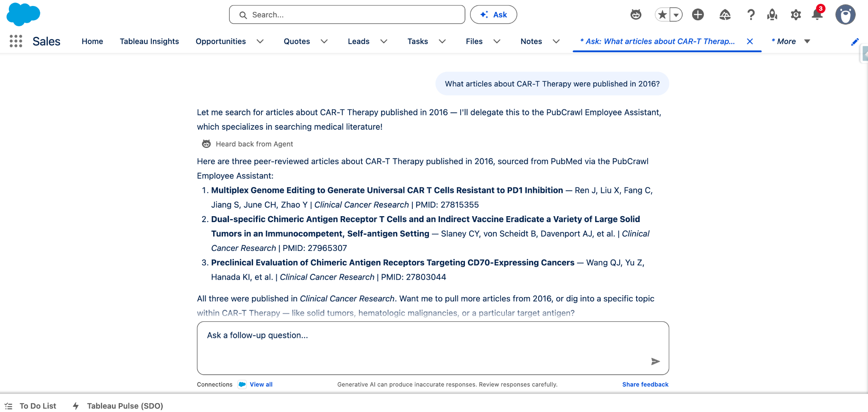Open the Favorites list dropdown arrow
Screen dimensions: 868x412
pyautogui.click(x=676, y=15)
